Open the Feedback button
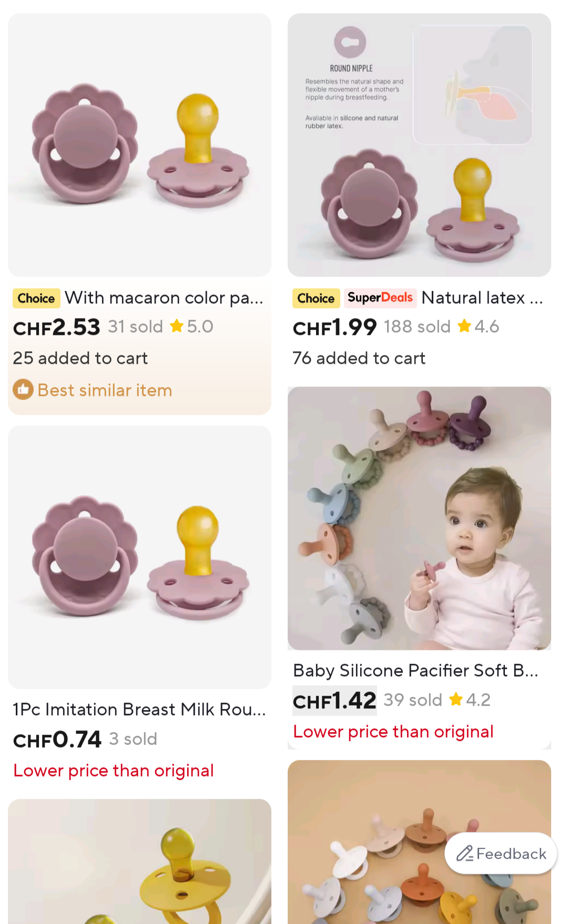The width and height of the screenshot is (568, 924). click(501, 853)
